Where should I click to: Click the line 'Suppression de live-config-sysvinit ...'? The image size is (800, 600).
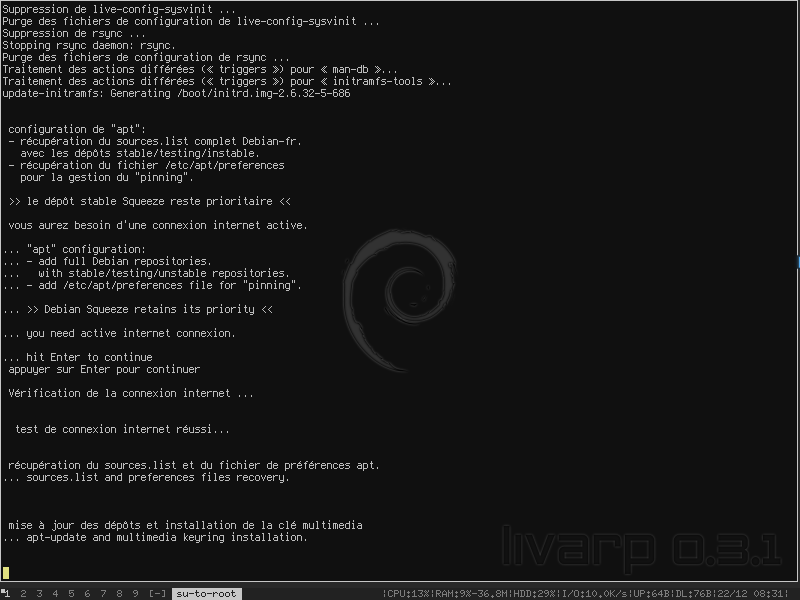click(119, 9)
